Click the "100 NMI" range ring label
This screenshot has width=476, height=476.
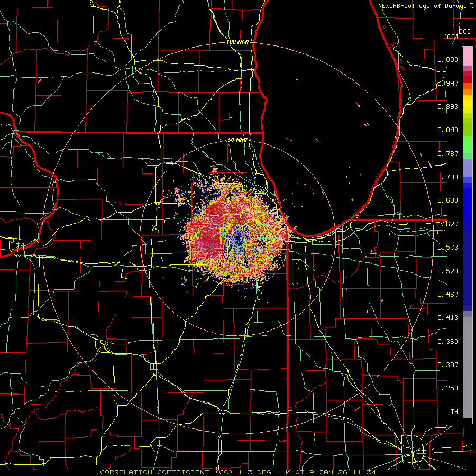point(237,42)
